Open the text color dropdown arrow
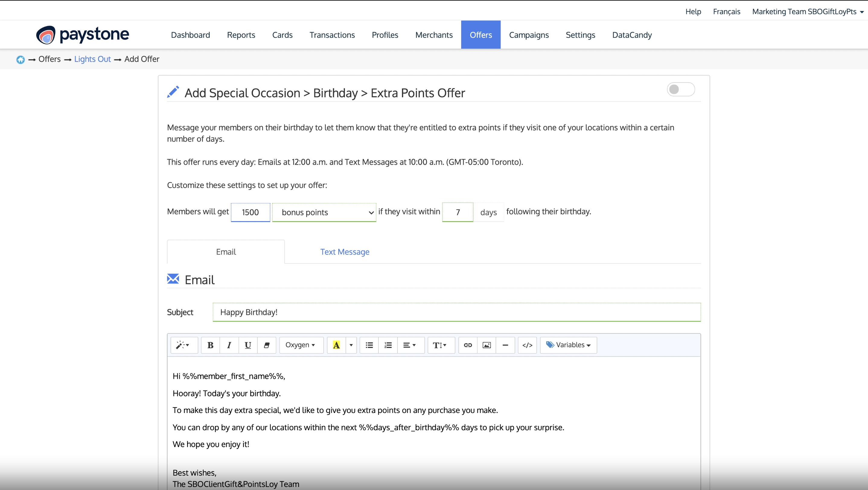The width and height of the screenshot is (868, 490). [x=351, y=345]
